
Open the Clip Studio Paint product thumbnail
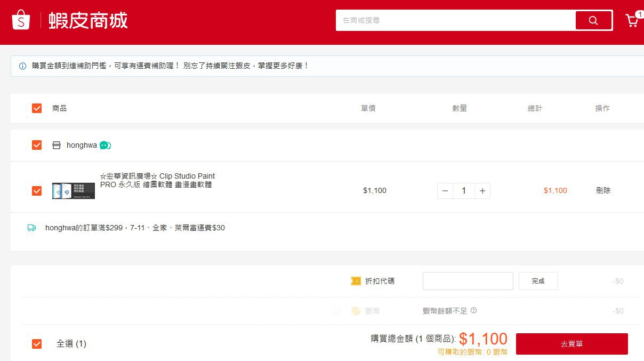coord(74,191)
